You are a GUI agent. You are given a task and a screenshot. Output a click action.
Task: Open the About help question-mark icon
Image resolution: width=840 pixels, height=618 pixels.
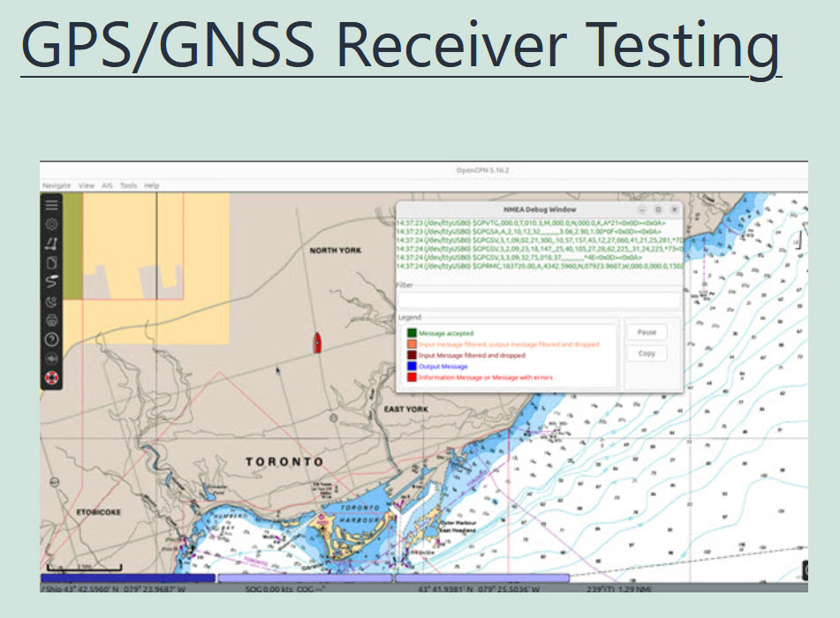coord(51,339)
